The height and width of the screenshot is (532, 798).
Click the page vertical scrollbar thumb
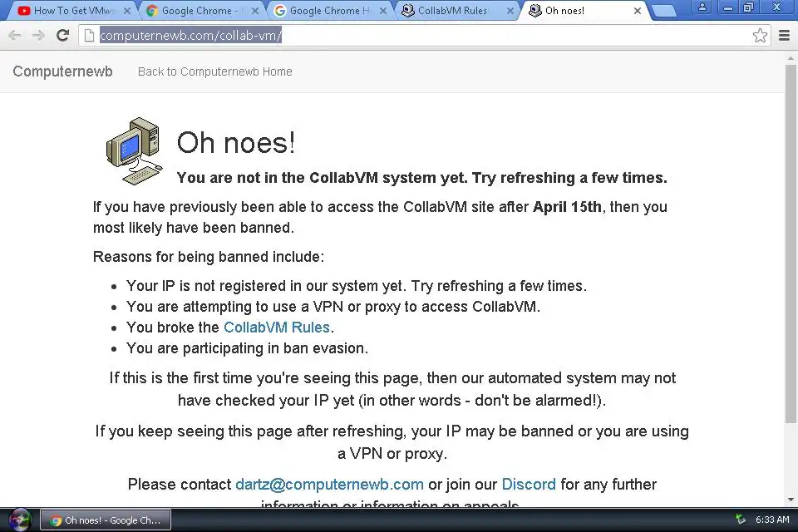[x=791, y=244]
